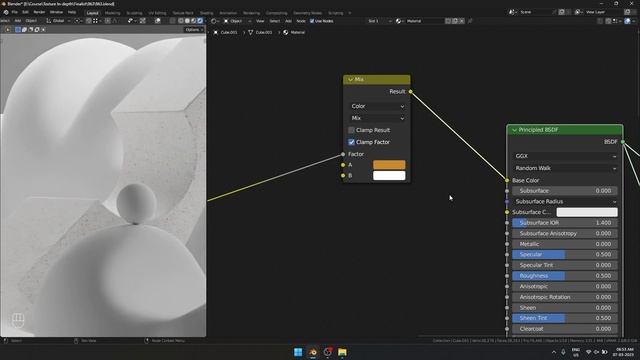Screen dimensions: 640x360
Task: Click the new scene icon next to Scene field
Action: point(562,12)
